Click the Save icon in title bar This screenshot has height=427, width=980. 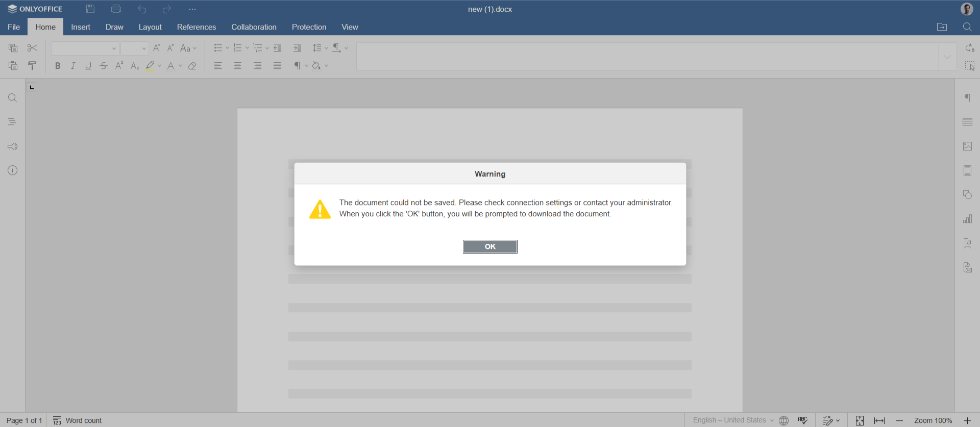90,9
